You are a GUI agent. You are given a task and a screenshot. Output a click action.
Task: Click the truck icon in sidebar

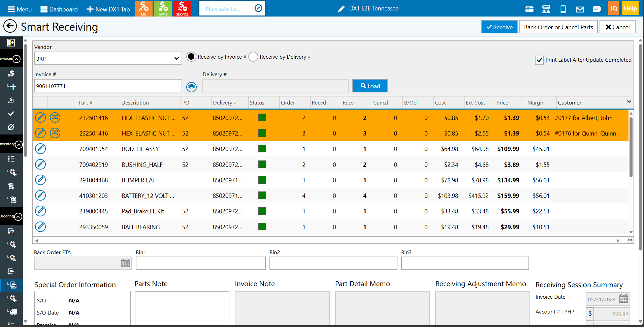click(12, 312)
